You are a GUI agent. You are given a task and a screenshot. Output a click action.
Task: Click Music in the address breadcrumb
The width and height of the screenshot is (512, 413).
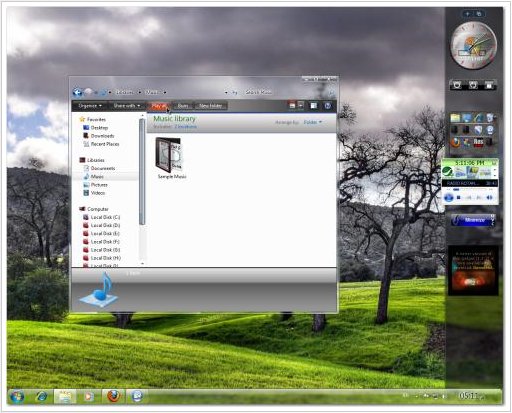(x=152, y=92)
